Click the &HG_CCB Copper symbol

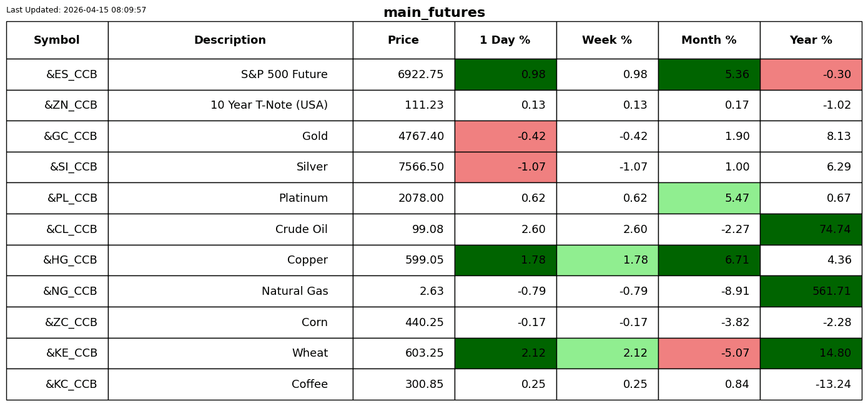(70, 260)
